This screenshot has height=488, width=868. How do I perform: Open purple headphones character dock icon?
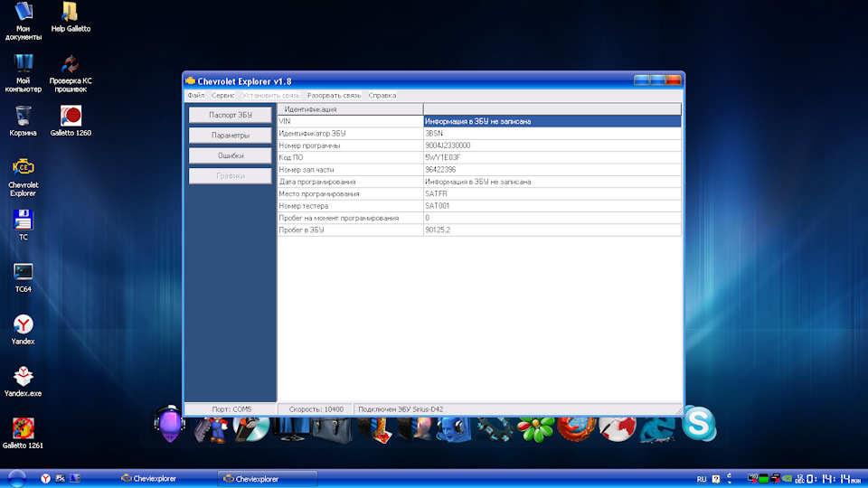169,424
